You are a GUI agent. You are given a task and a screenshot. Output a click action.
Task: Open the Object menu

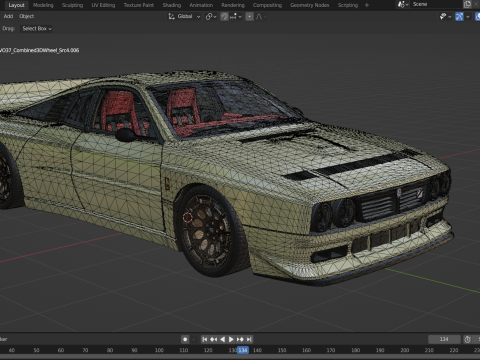click(x=26, y=16)
